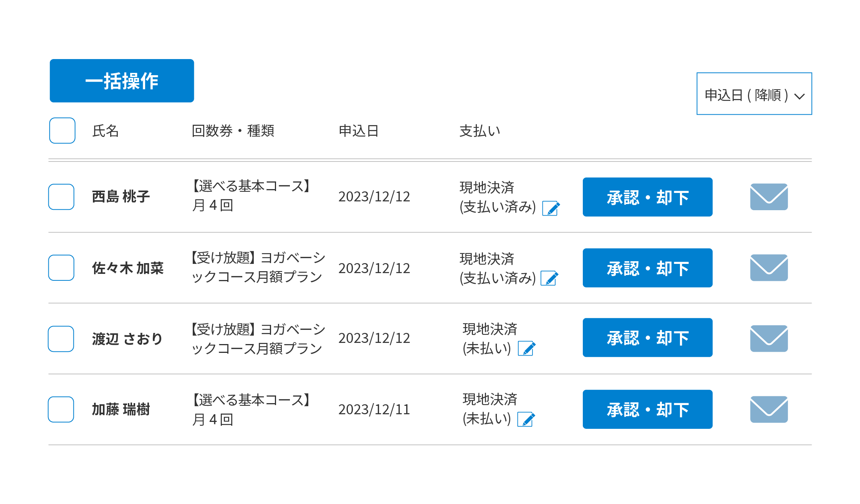Check the select-all checkbox beside 氏名

point(62,130)
